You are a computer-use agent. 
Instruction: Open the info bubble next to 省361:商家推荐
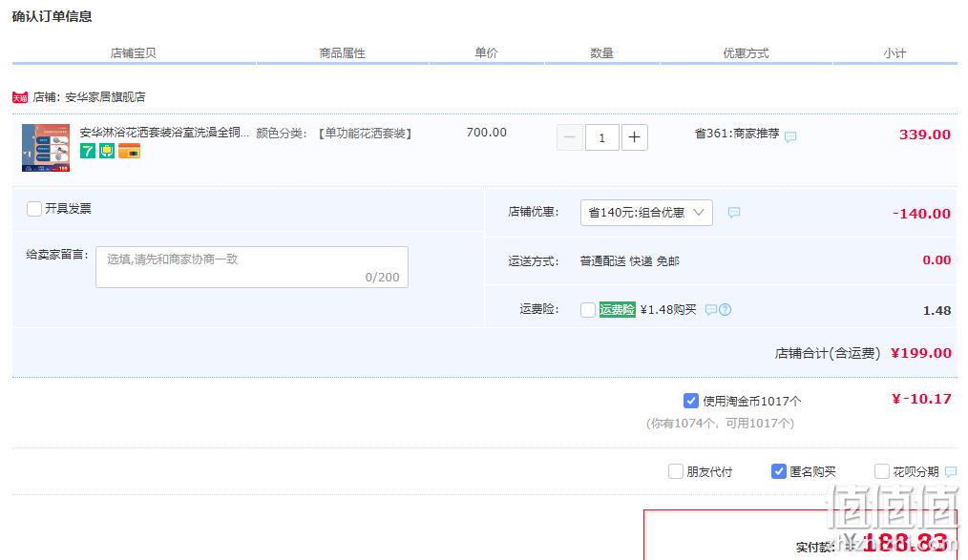(x=790, y=136)
